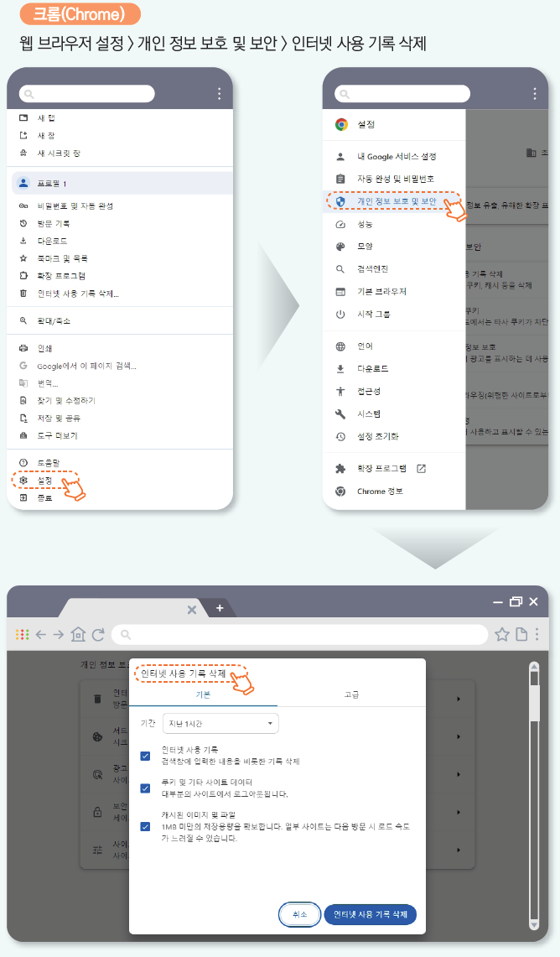Viewport: 560px width, 957px height.
Task: Open the three-dot menu in the bottom browser toolbar
Action: point(537,635)
